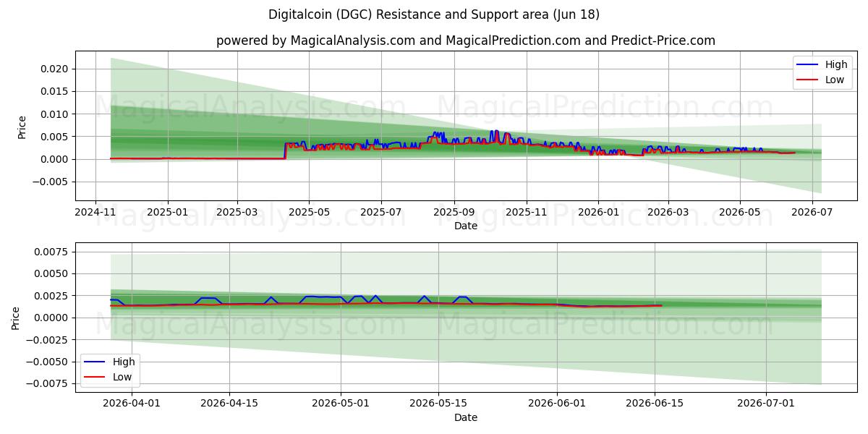Click 'Low' in the bottom chart legend
The width and height of the screenshot is (868, 434).
(x=122, y=377)
